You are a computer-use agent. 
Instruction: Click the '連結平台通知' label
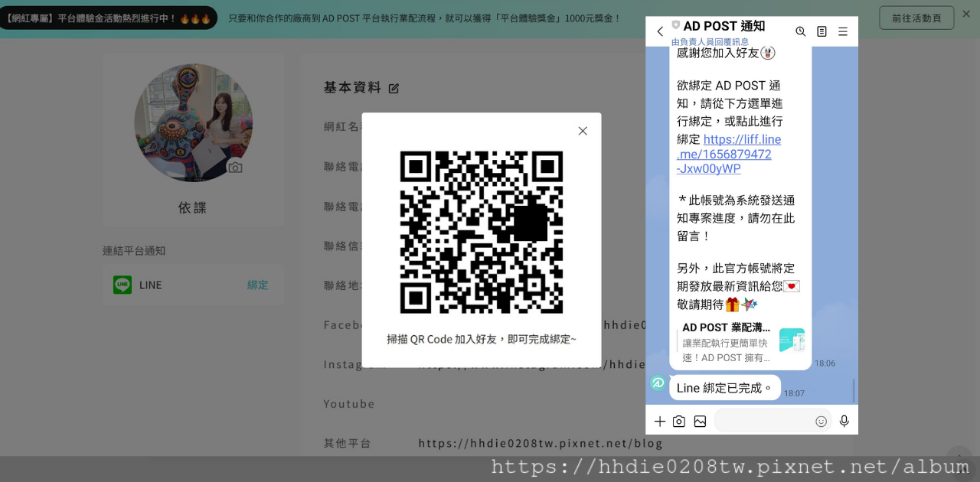pyautogui.click(x=134, y=250)
